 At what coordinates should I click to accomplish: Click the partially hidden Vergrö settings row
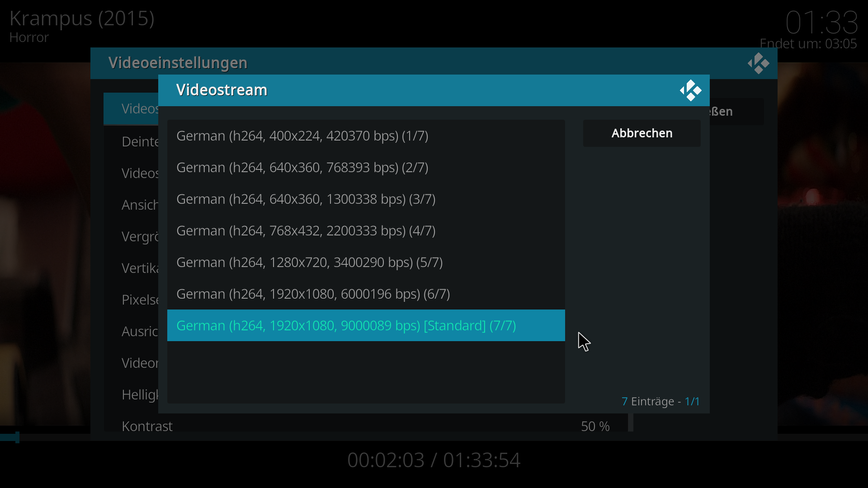[x=131, y=236]
